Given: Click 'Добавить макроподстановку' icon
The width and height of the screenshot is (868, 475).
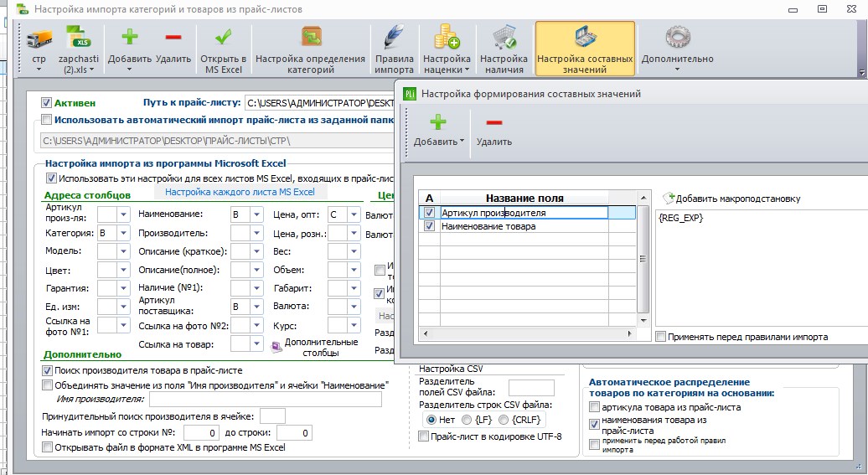Looking at the screenshot, I should pos(669,198).
